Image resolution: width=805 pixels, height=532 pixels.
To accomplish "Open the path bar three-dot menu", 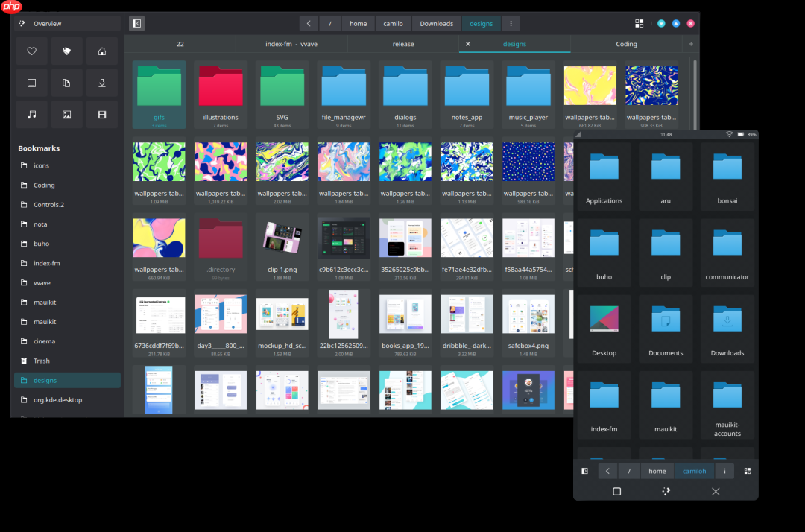I will click(511, 24).
